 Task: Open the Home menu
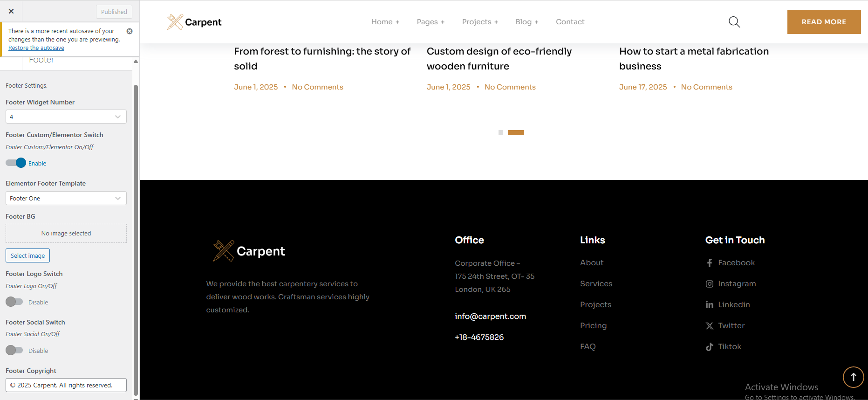tap(385, 22)
